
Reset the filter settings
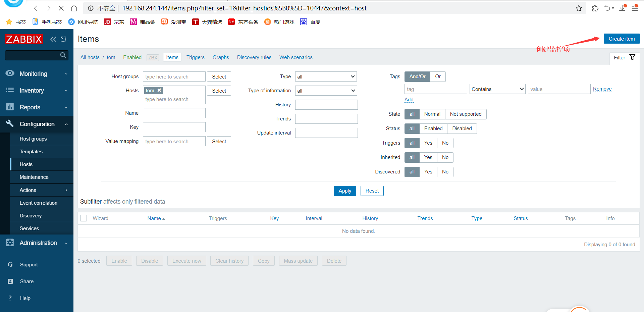coord(372,191)
